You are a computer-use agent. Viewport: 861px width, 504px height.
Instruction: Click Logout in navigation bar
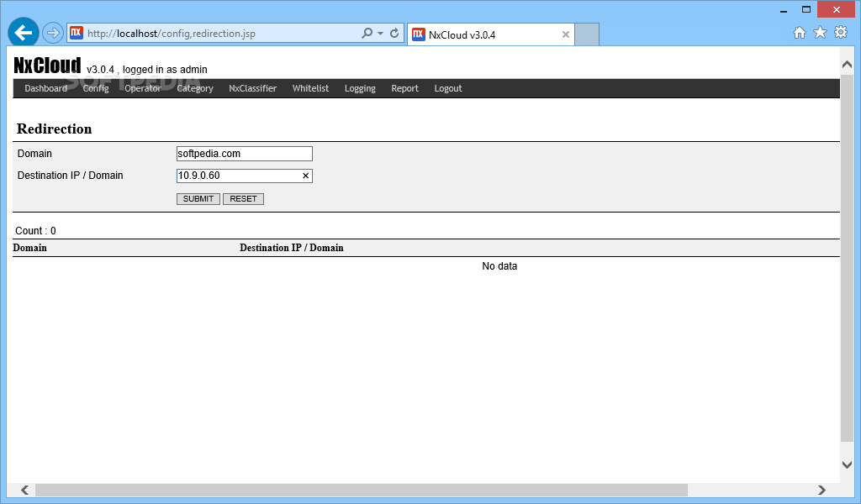(x=448, y=88)
